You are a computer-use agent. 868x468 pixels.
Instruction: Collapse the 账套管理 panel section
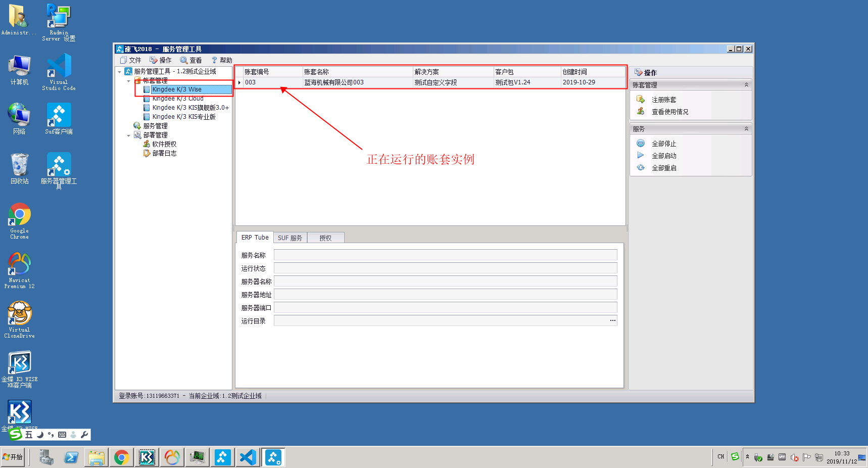coord(746,85)
